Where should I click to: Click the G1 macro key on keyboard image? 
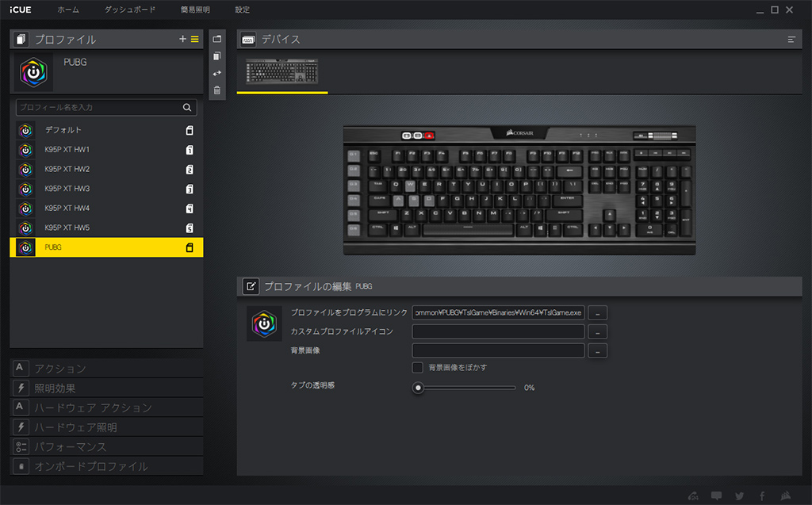click(354, 155)
